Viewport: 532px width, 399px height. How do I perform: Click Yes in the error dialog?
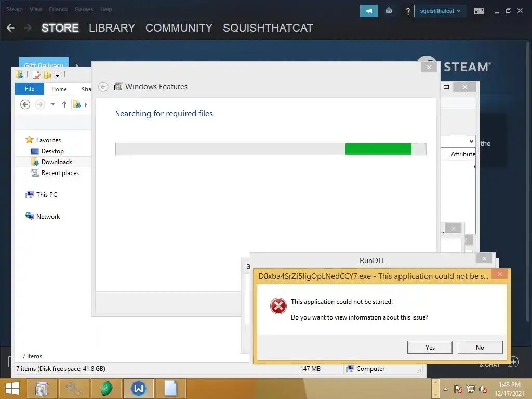tap(430, 348)
